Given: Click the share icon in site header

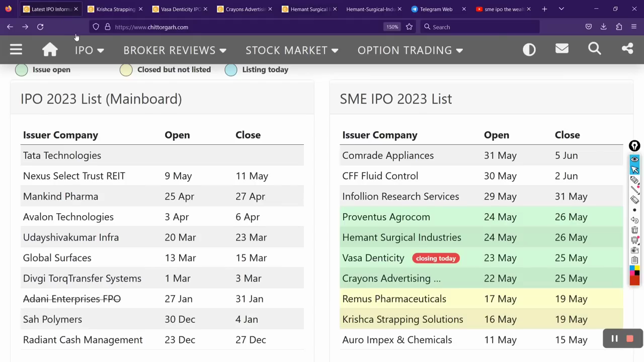Looking at the screenshot, I should coord(627,49).
